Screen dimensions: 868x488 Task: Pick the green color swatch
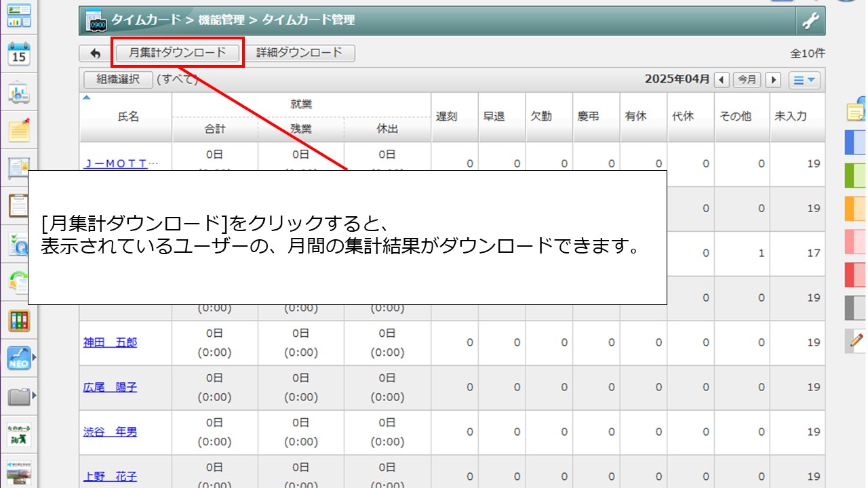coord(856,176)
